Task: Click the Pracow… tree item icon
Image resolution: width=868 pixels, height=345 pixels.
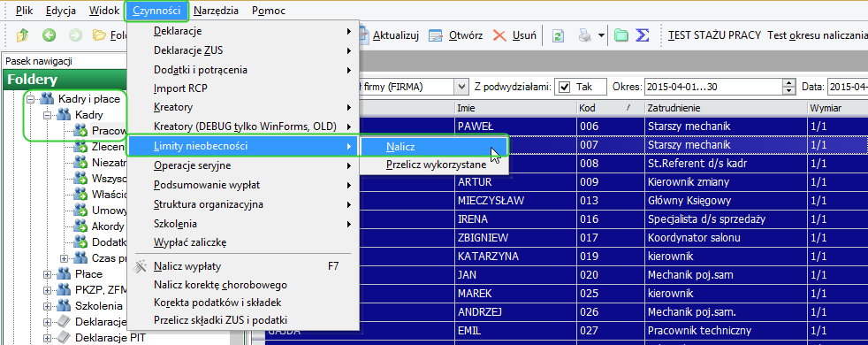Action: [x=80, y=131]
